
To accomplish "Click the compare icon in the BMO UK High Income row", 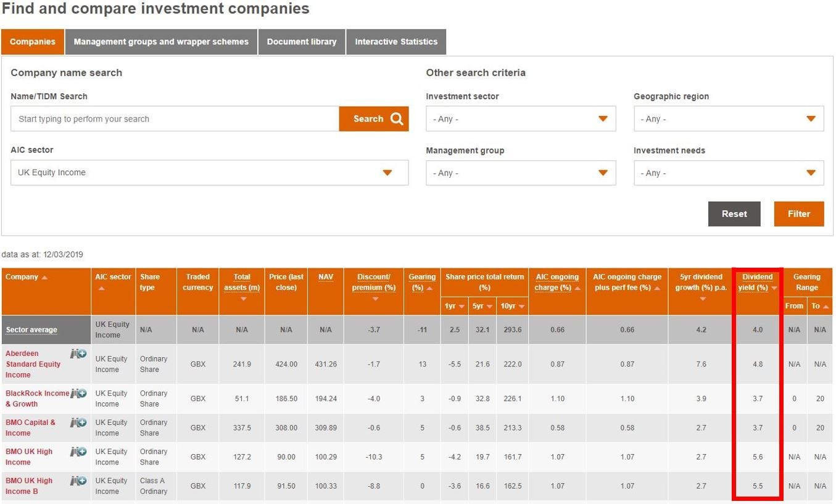I will (x=78, y=452).
